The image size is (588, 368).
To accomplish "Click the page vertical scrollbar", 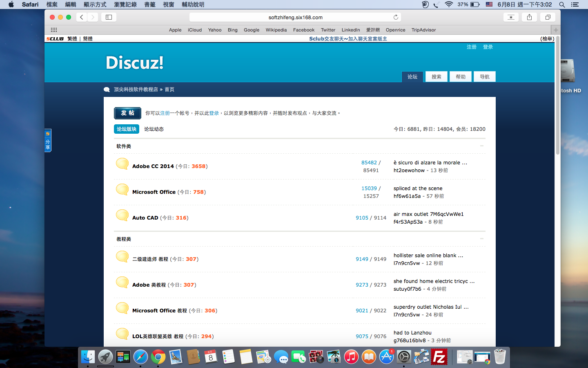I will coord(557,95).
